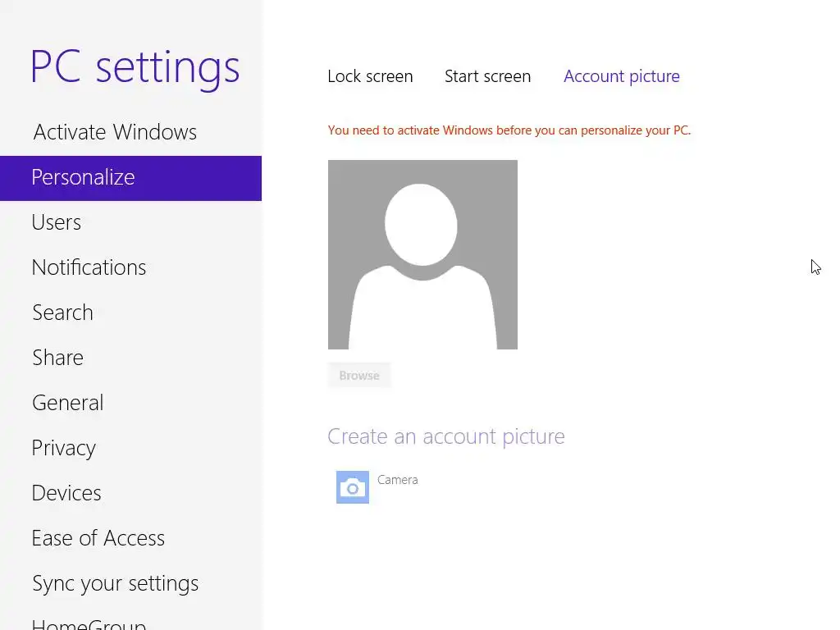Go to Sync your settings
Viewport: 840px width, 630px height.
coord(115,583)
